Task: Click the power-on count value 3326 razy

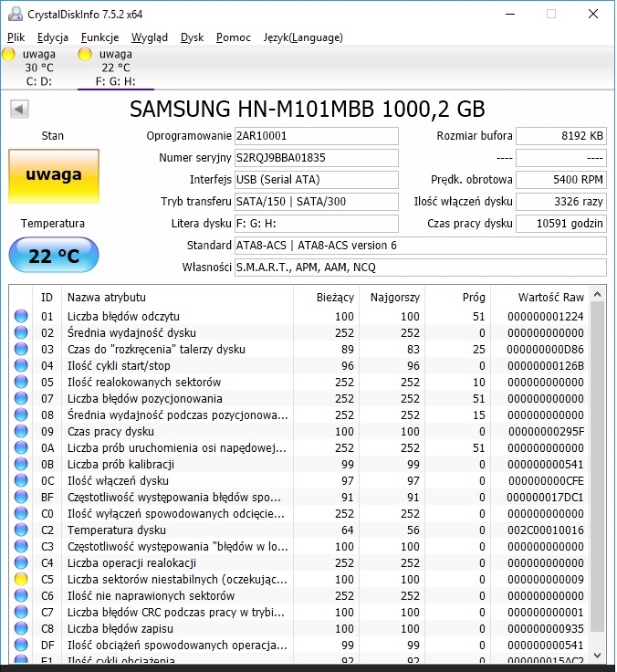Action: pyautogui.click(x=561, y=202)
